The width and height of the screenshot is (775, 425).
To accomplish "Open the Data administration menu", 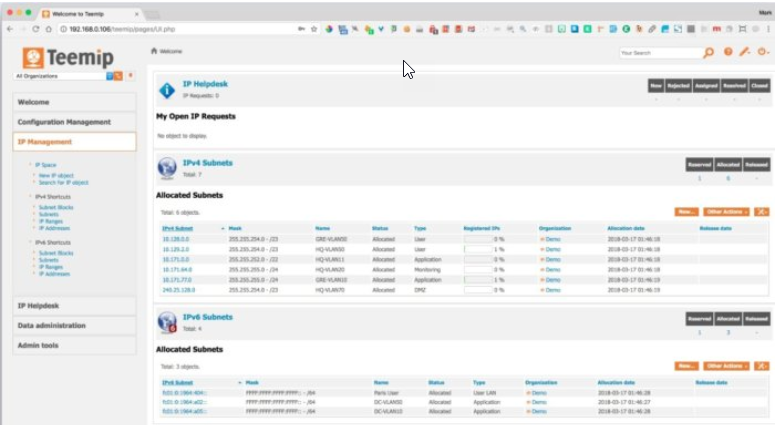I will (x=56, y=326).
